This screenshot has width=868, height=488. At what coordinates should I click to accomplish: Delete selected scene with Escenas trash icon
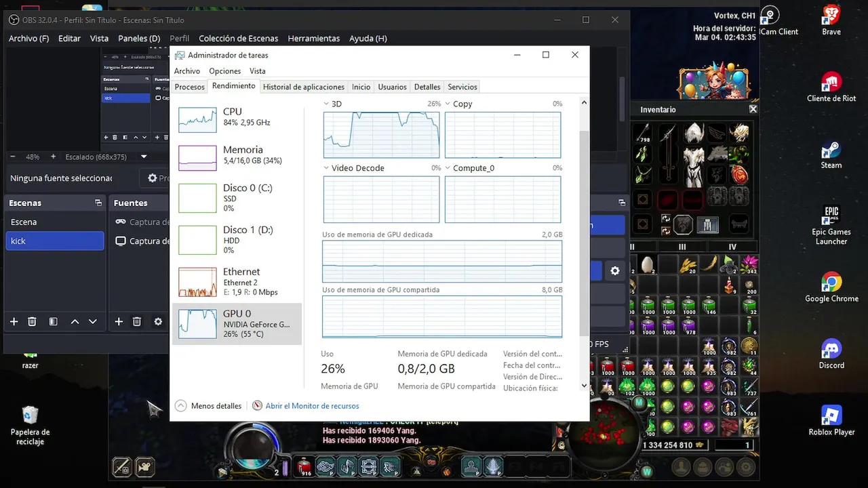32,321
